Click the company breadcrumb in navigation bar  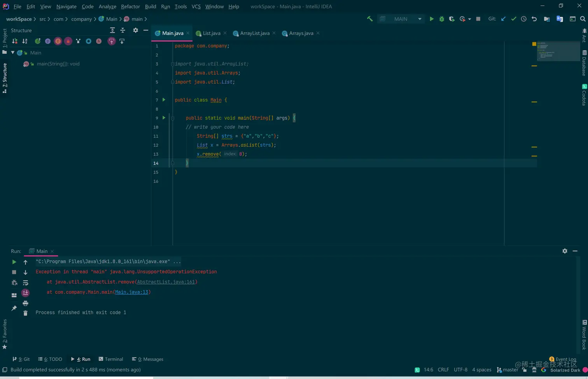tap(81, 19)
